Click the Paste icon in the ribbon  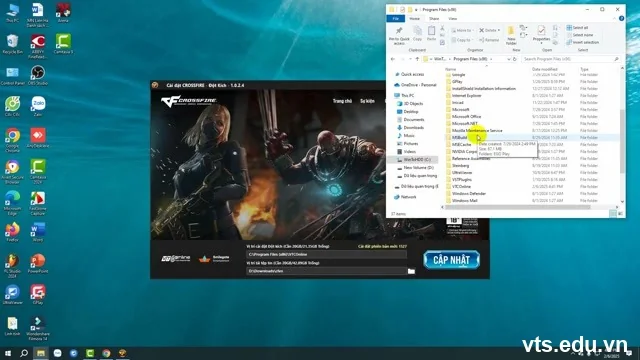click(x=431, y=31)
